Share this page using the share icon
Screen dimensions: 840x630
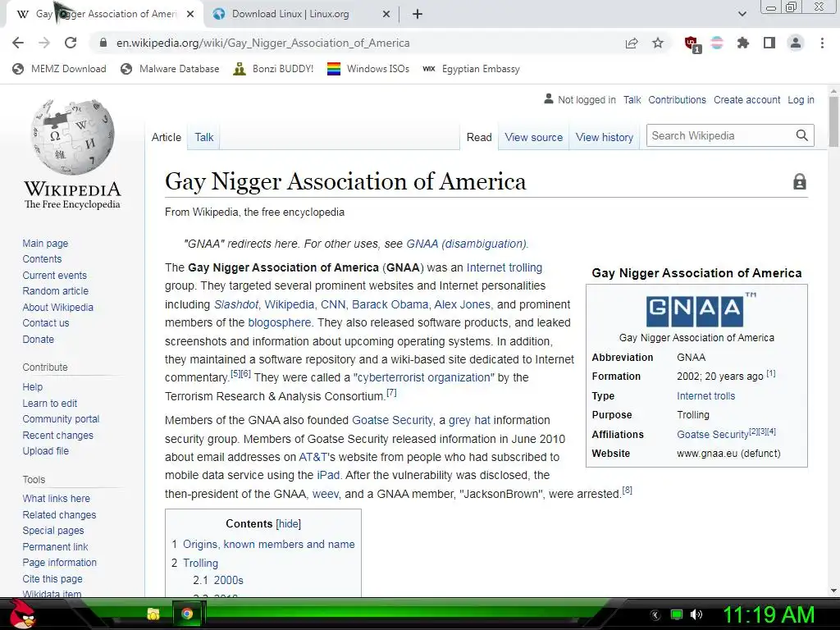pyautogui.click(x=632, y=43)
